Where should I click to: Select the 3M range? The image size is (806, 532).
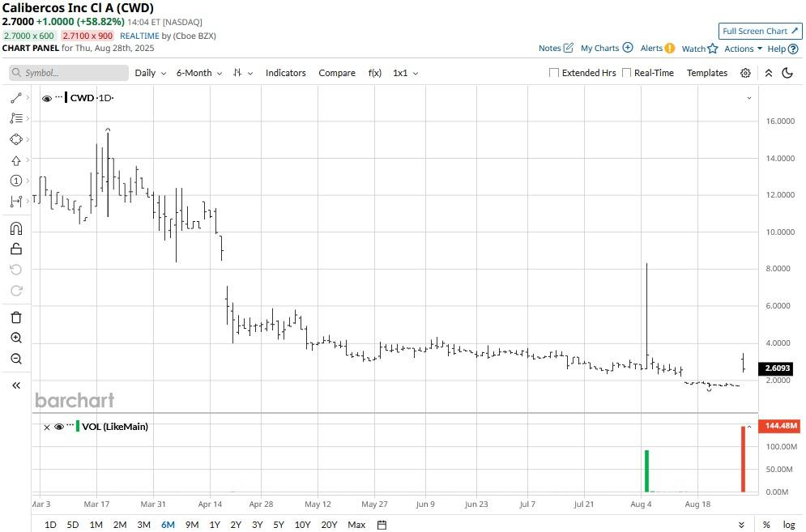(x=144, y=525)
